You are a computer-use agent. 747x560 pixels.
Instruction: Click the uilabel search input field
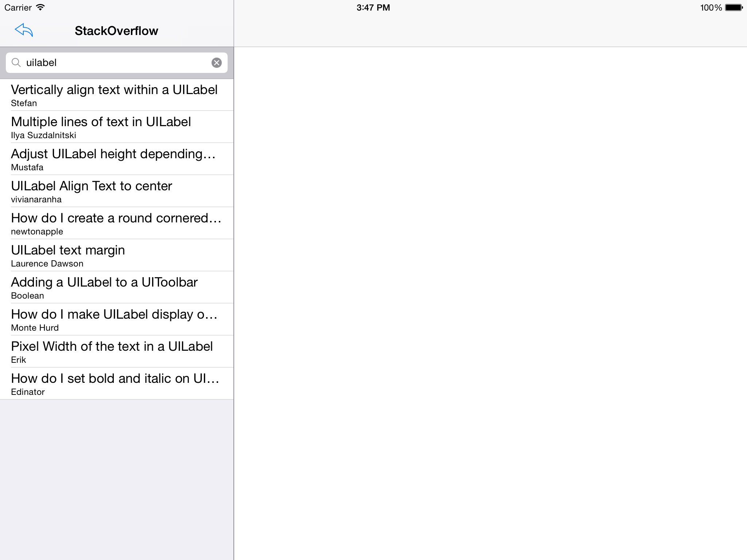[116, 62]
